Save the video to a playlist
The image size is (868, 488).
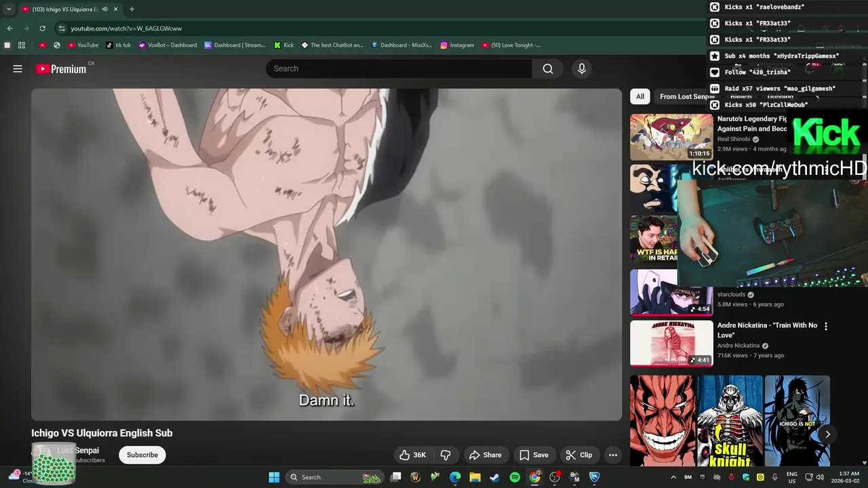click(x=534, y=455)
